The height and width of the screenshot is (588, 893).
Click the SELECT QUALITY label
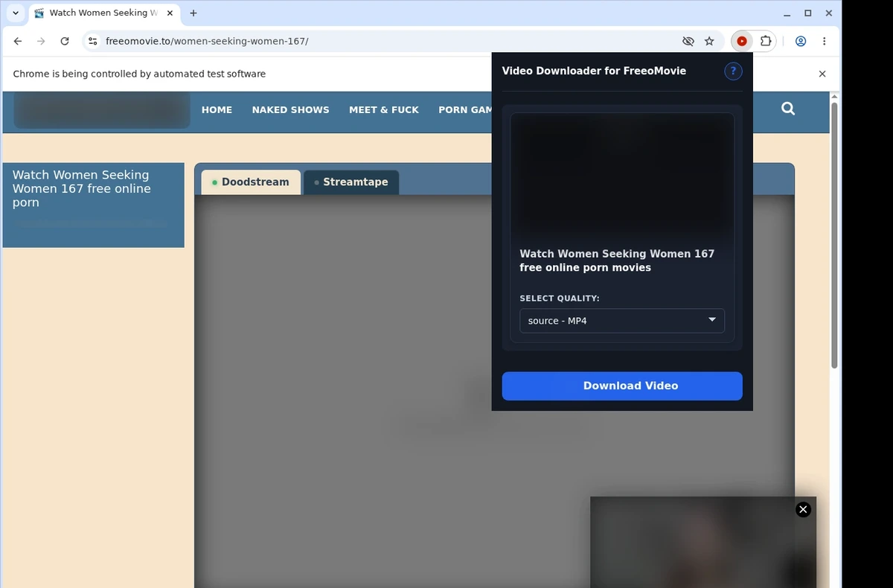click(x=560, y=298)
